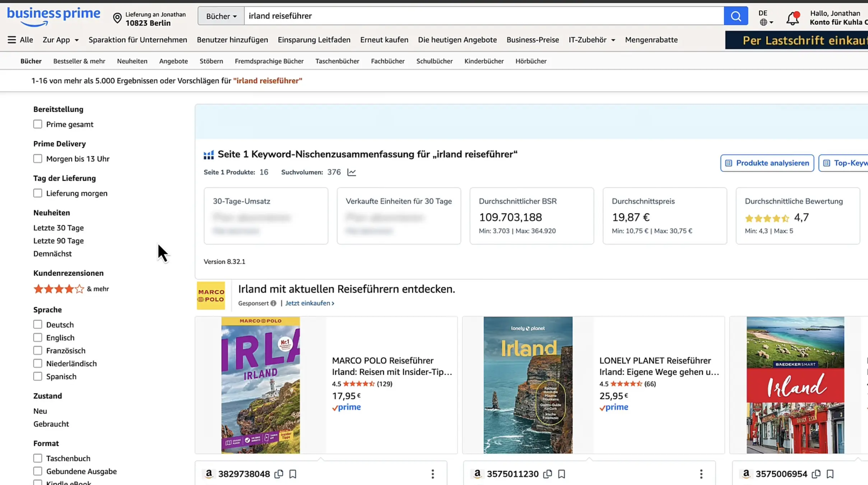Open the Bücher search category dropdown
This screenshot has height=485, width=868.
coord(221,16)
